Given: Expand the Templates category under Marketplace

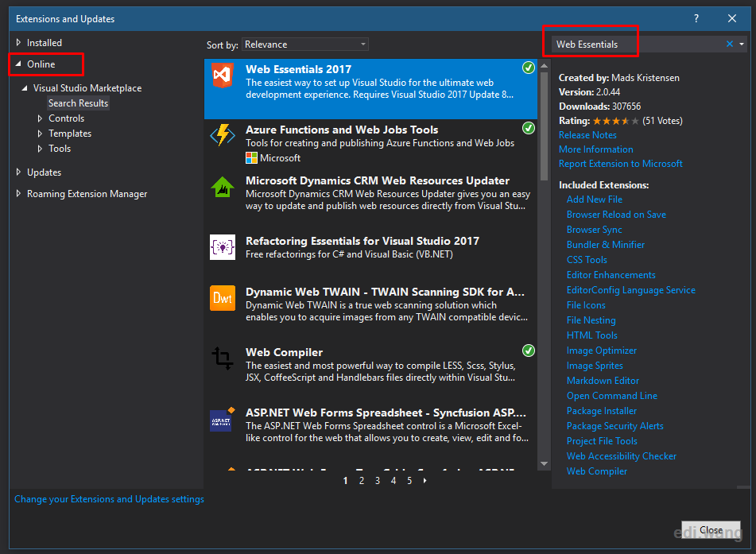Looking at the screenshot, I should [x=40, y=134].
